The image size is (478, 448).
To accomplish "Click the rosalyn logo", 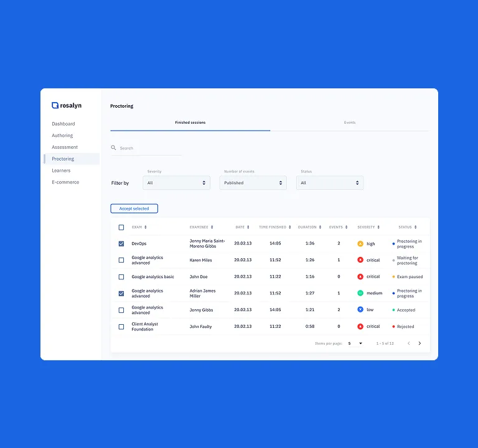I will [67, 105].
